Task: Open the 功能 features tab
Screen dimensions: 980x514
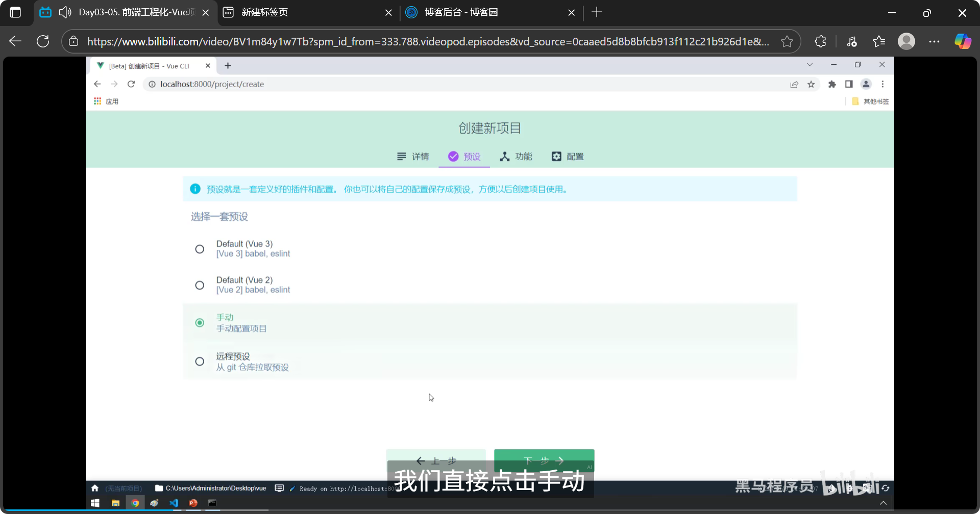Action: point(516,157)
